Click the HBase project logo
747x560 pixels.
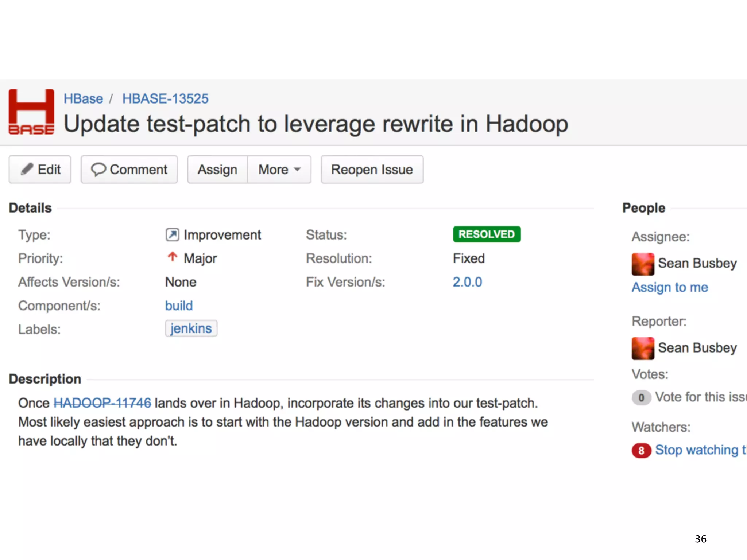[31, 112]
